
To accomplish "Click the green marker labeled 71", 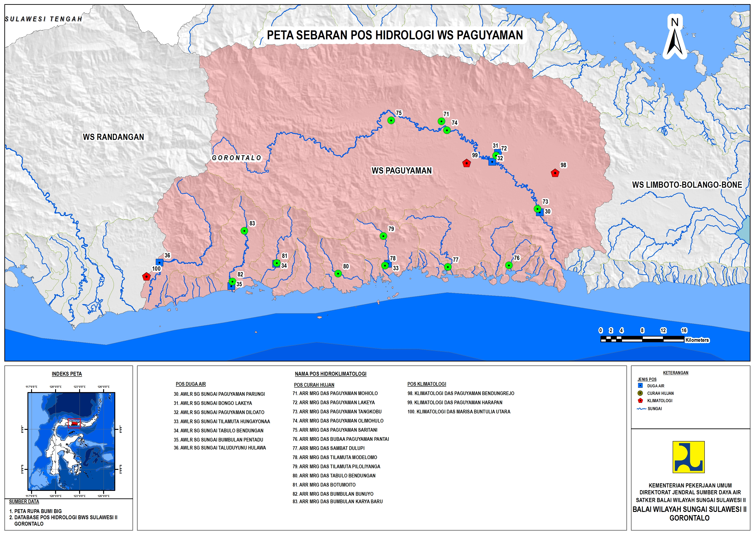I will pyautogui.click(x=441, y=122).
